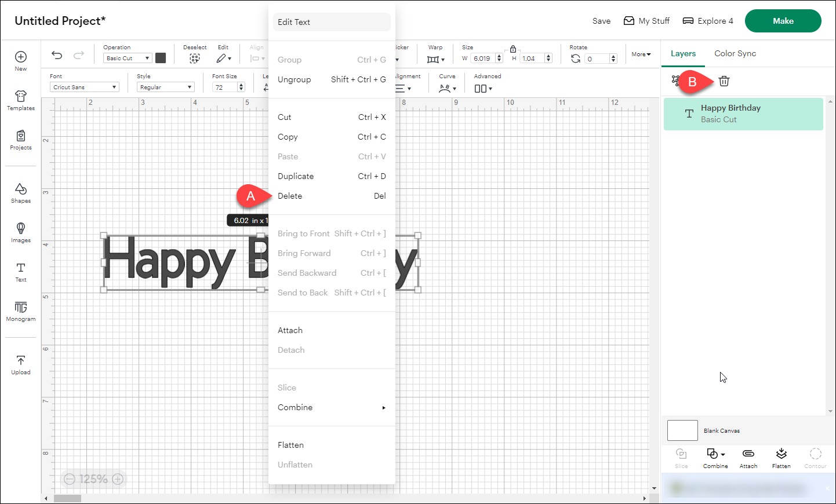Expand the Font dropdown showing Cricut Sans
The image size is (836, 504).
click(x=84, y=87)
